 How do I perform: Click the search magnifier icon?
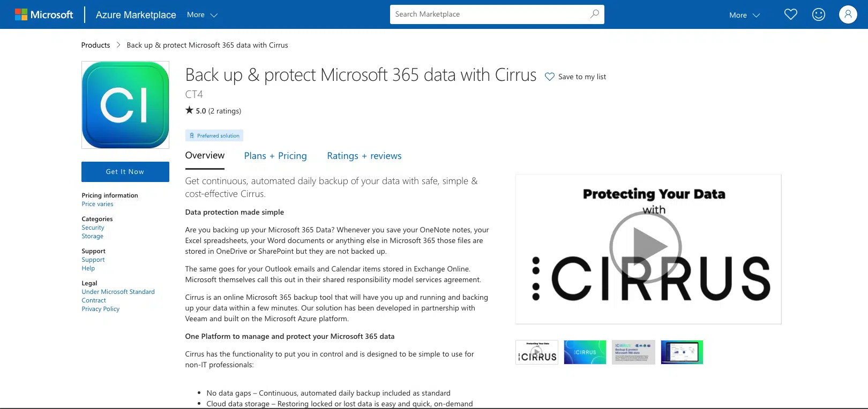click(x=594, y=14)
